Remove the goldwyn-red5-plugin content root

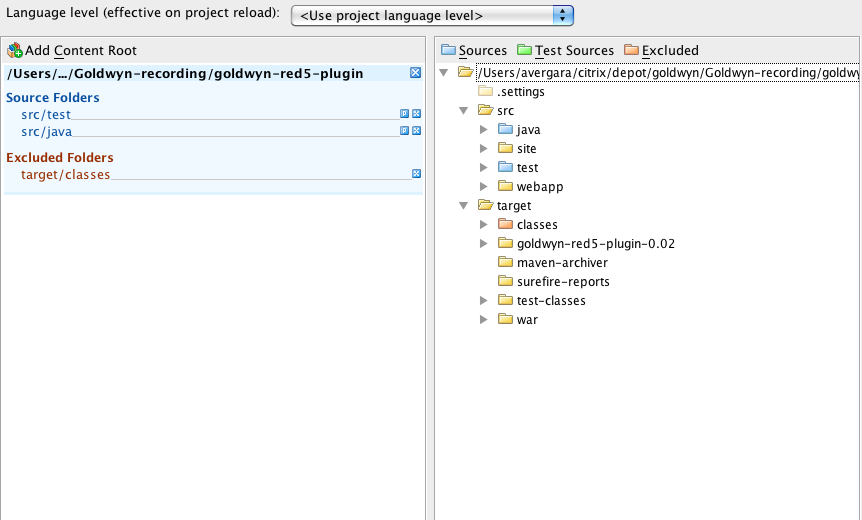pos(415,73)
